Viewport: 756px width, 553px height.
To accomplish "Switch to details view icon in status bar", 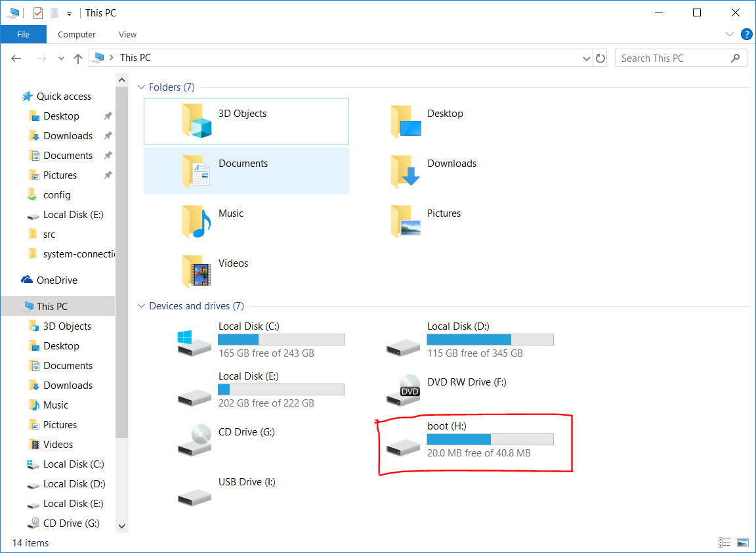I will coord(724,543).
